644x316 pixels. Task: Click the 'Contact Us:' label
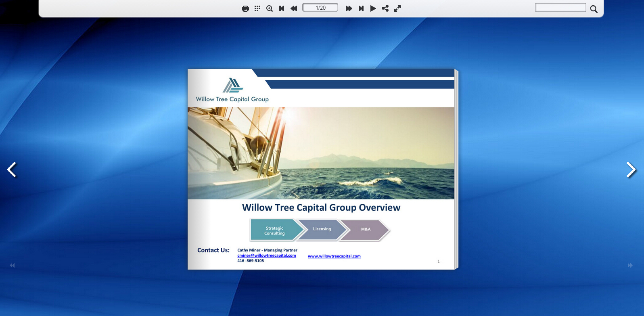[213, 250]
